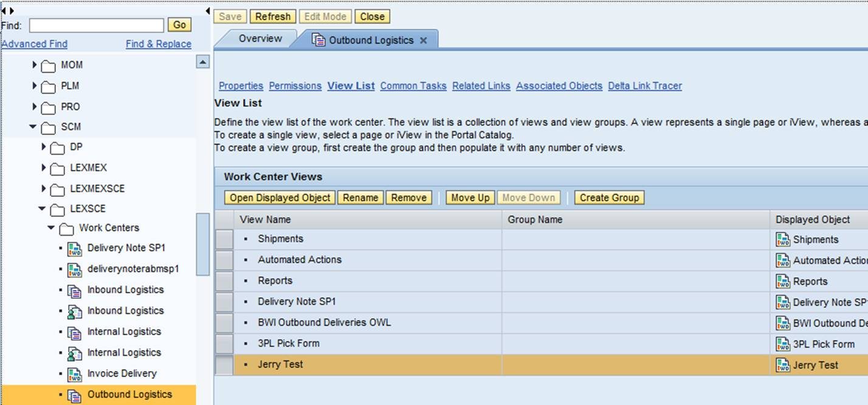Select the BWI Outbound Deliveries OWL row selector

pos(224,322)
